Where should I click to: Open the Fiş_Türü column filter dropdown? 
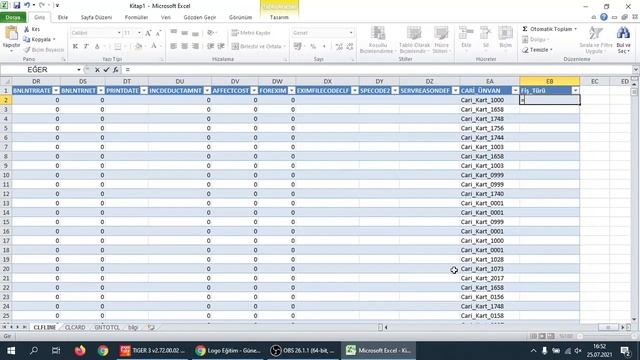click(x=575, y=91)
